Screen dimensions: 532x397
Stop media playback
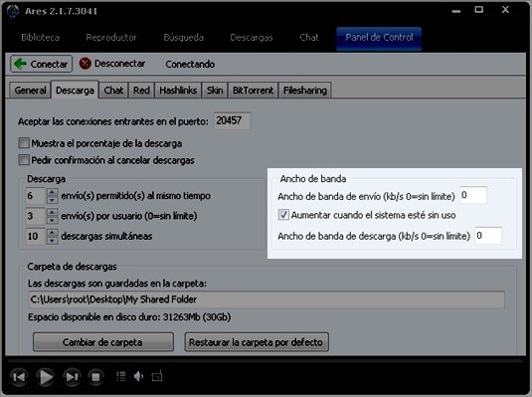point(95,377)
